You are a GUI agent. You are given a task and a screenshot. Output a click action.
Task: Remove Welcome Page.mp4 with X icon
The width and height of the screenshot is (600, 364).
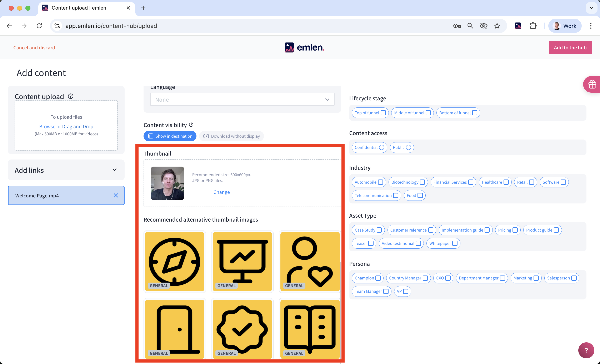point(116,195)
